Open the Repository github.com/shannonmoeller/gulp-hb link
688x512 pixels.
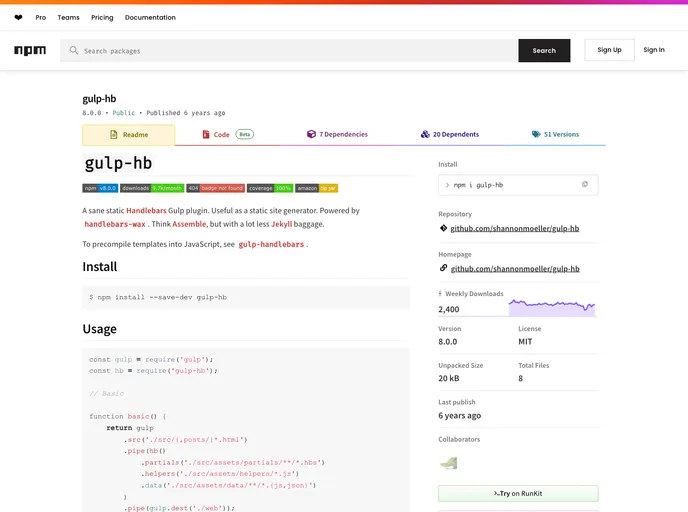click(515, 229)
